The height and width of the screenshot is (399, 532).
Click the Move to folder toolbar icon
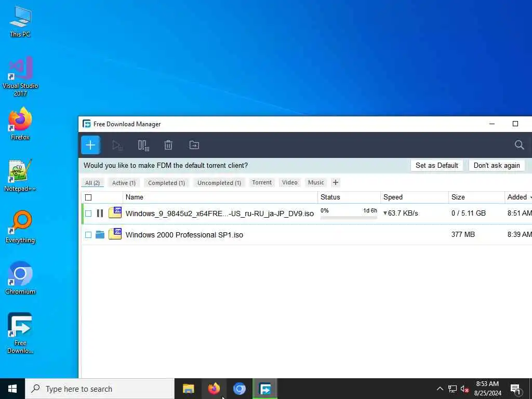click(194, 145)
